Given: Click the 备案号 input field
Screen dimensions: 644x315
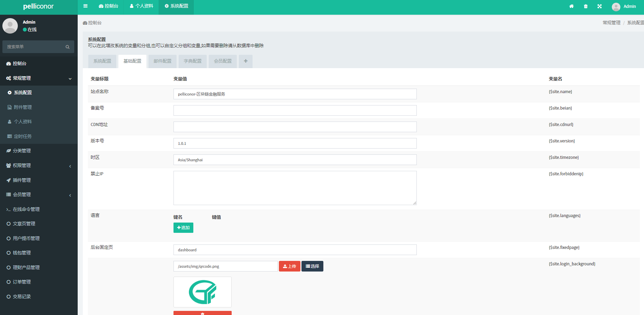Looking at the screenshot, I should [295, 111].
